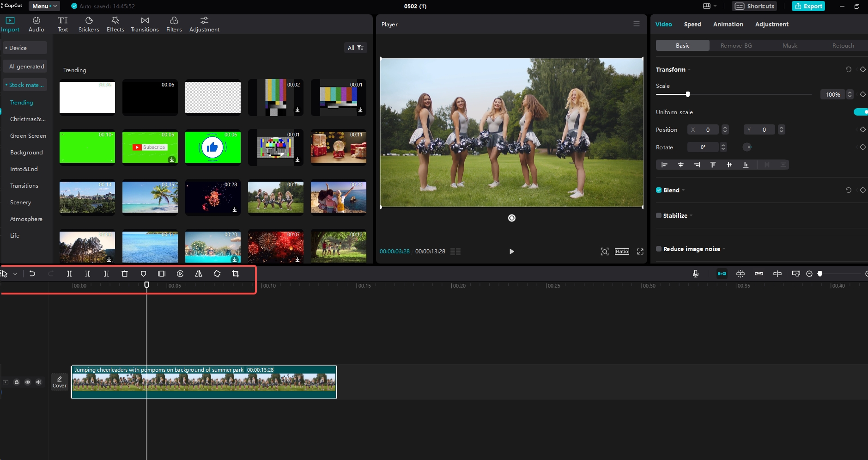Open the All filter dropdown above stock materials
The image size is (868, 460).
(x=355, y=48)
